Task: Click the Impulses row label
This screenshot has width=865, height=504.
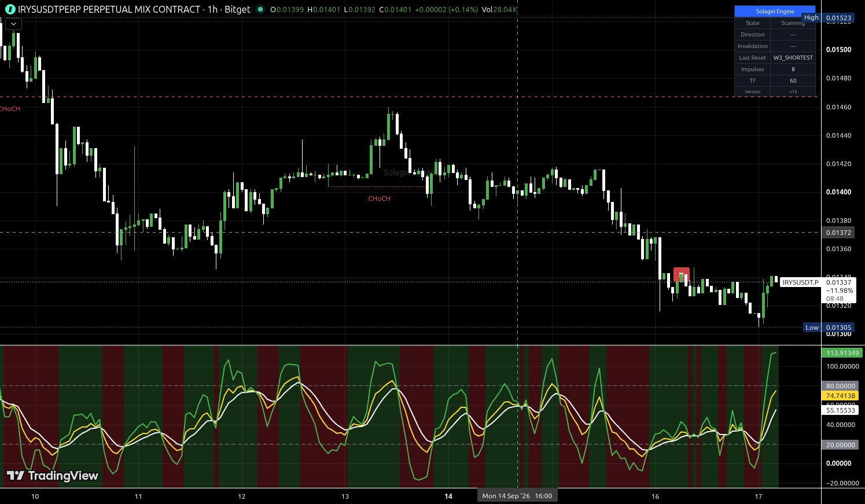Action: coord(752,69)
